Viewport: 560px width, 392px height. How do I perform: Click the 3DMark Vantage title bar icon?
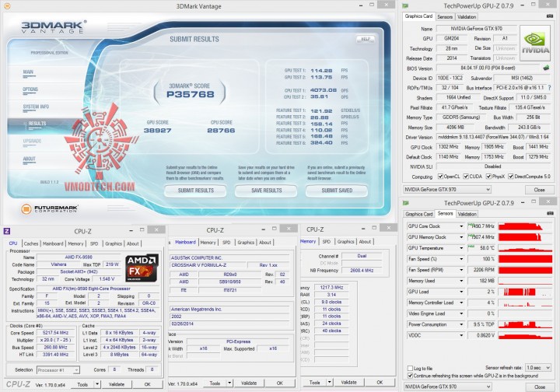(7, 5)
